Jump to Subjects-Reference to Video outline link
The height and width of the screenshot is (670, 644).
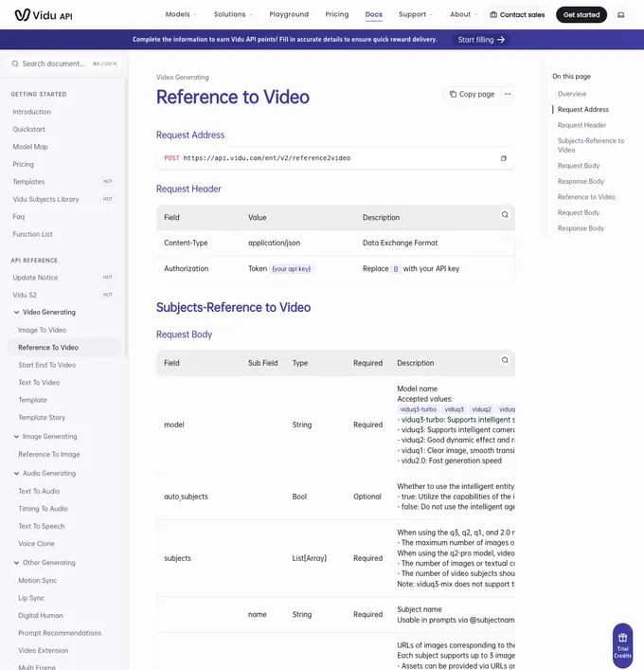pos(591,145)
